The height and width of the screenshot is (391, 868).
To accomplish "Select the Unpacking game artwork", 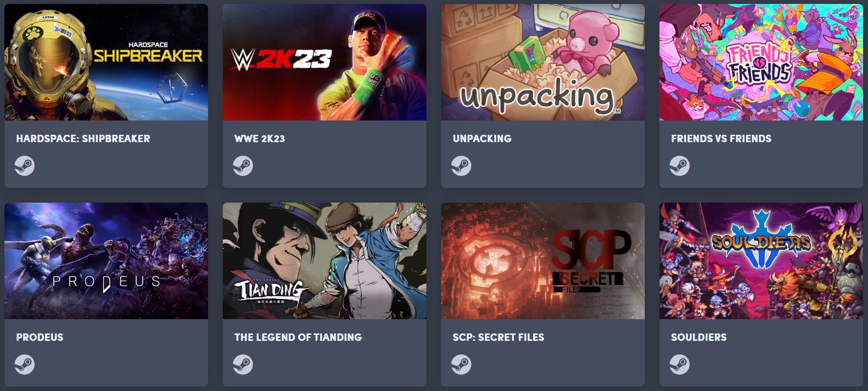I will click(543, 62).
